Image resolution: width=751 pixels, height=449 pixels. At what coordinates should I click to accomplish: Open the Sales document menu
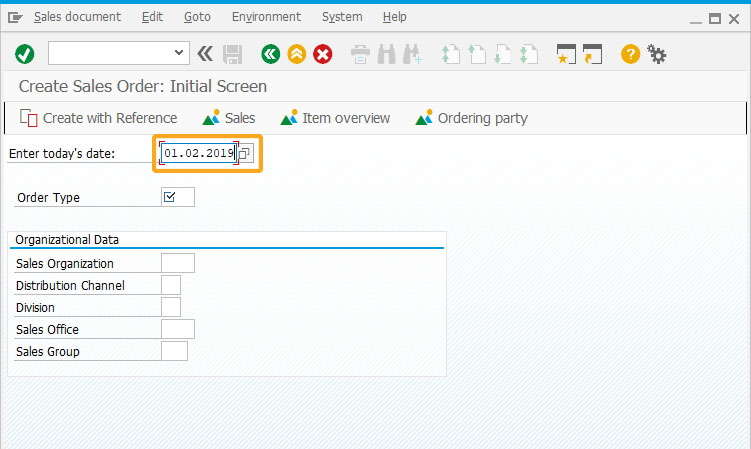78,17
